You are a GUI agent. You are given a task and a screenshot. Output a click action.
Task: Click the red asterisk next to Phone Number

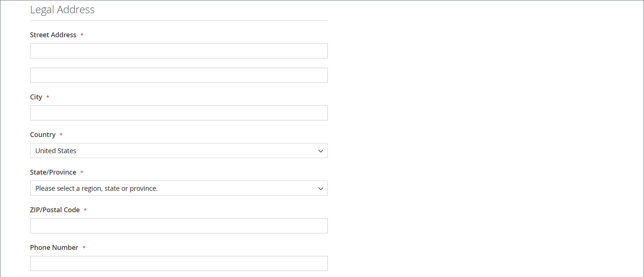(x=84, y=248)
